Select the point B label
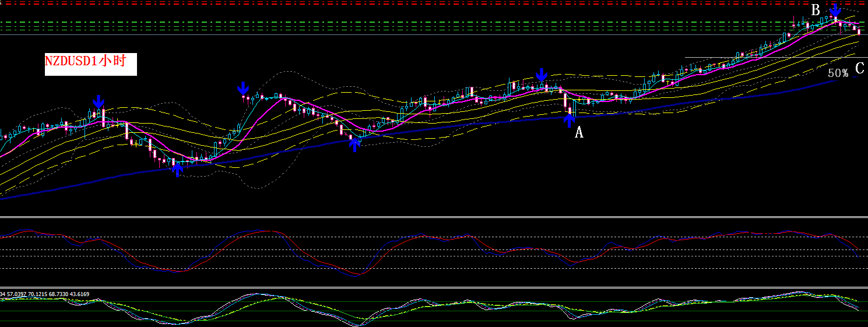The image size is (868, 327). [x=816, y=10]
